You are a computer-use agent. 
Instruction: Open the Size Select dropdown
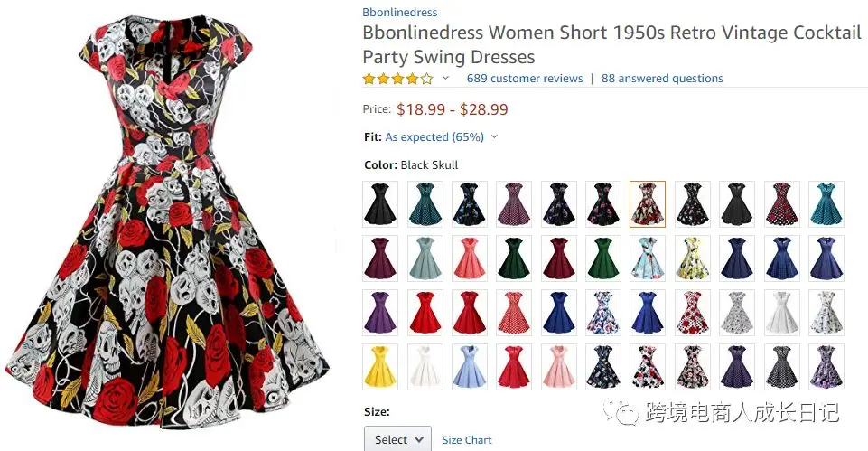click(x=397, y=439)
